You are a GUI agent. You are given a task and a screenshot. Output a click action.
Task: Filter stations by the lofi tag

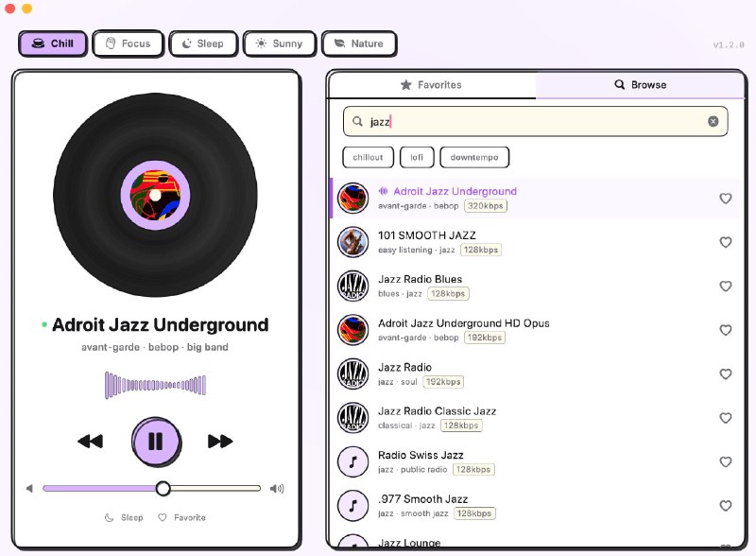click(x=417, y=157)
